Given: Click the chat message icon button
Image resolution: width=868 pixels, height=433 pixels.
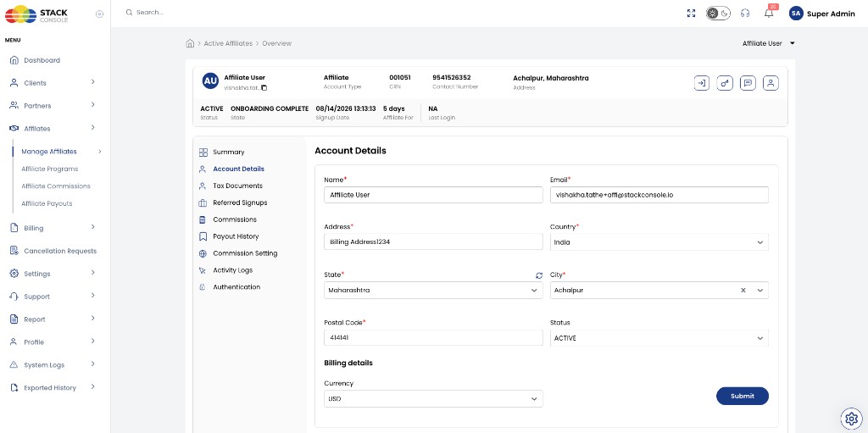Looking at the screenshot, I should tap(748, 83).
